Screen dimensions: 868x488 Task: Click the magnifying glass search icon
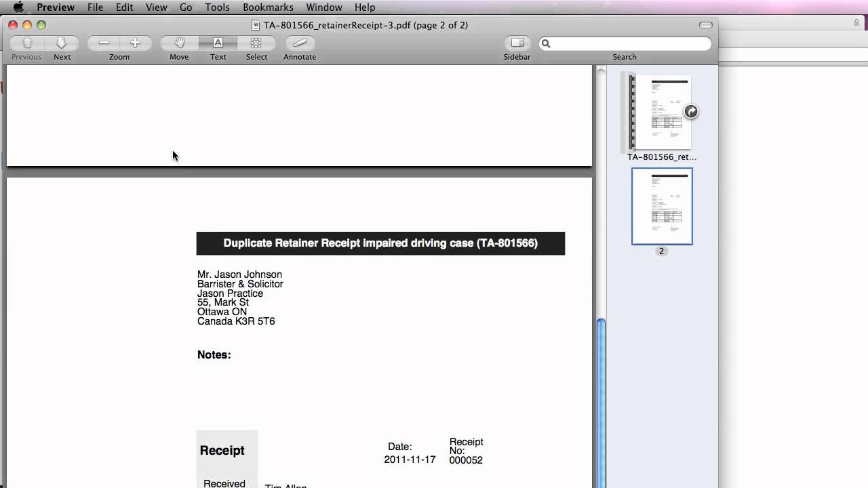tap(546, 43)
